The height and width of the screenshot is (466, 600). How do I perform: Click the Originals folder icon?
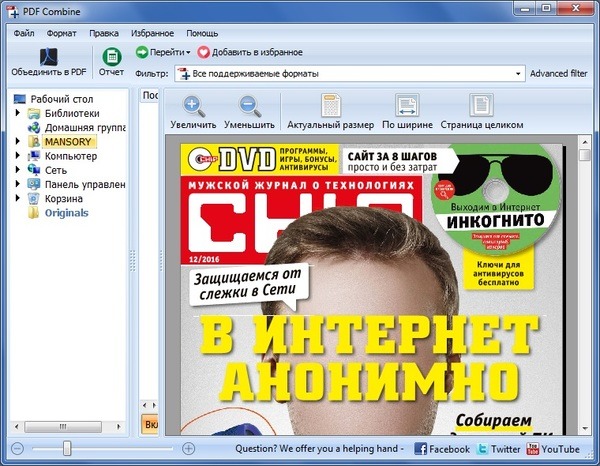[33, 213]
